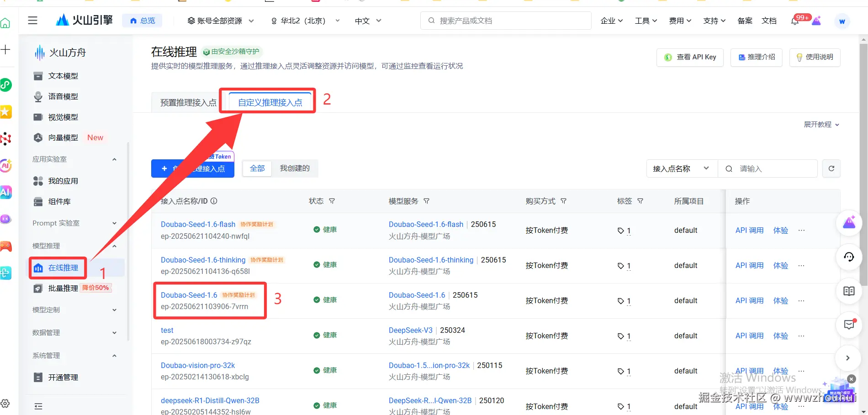The image size is (868, 415).
Task: Open the 支持 menu
Action: [715, 21]
